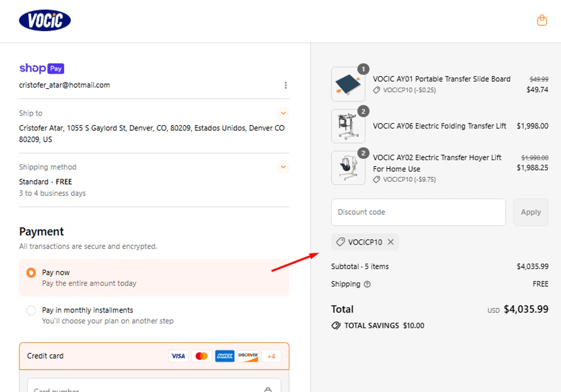Select Pay in monthly installments option

click(x=31, y=310)
